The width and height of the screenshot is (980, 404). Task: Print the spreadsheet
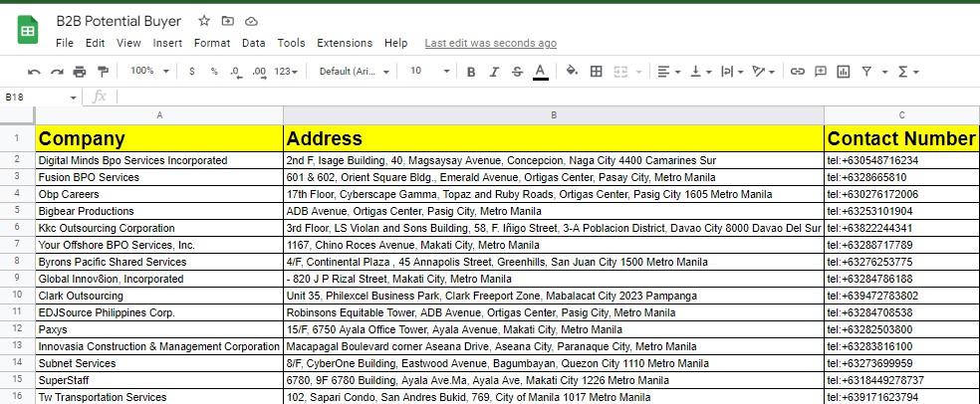coord(80,72)
